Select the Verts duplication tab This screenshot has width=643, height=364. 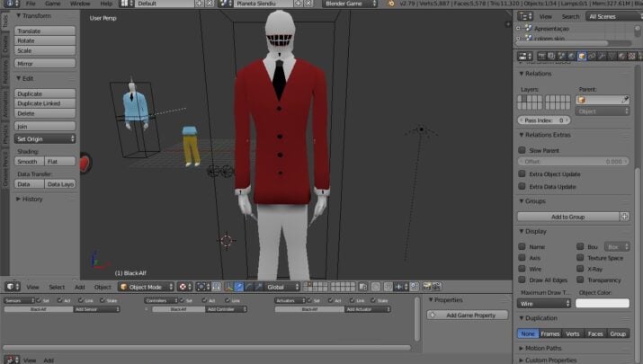pyautogui.click(x=573, y=333)
